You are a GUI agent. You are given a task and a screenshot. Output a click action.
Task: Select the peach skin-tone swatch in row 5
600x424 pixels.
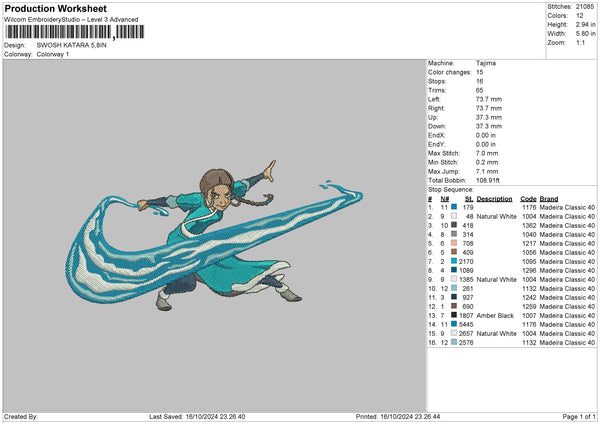(454, 243)
